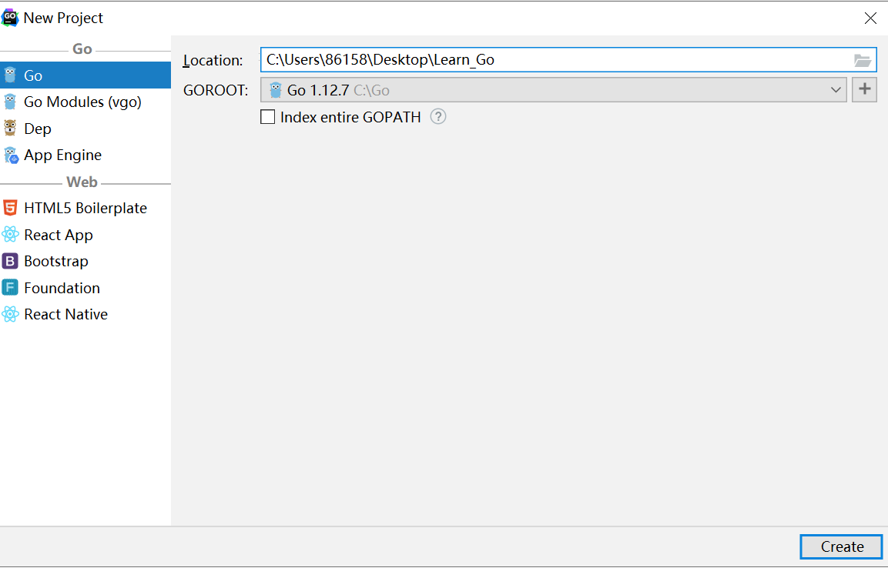Open the GOROOT dropdown arrow

(x=836, y=90)
